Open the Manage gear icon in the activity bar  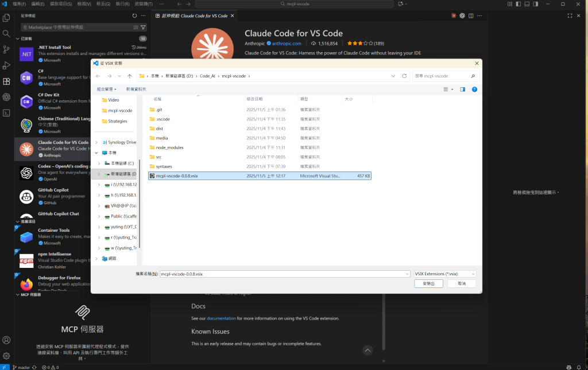[x=6, y=356]
